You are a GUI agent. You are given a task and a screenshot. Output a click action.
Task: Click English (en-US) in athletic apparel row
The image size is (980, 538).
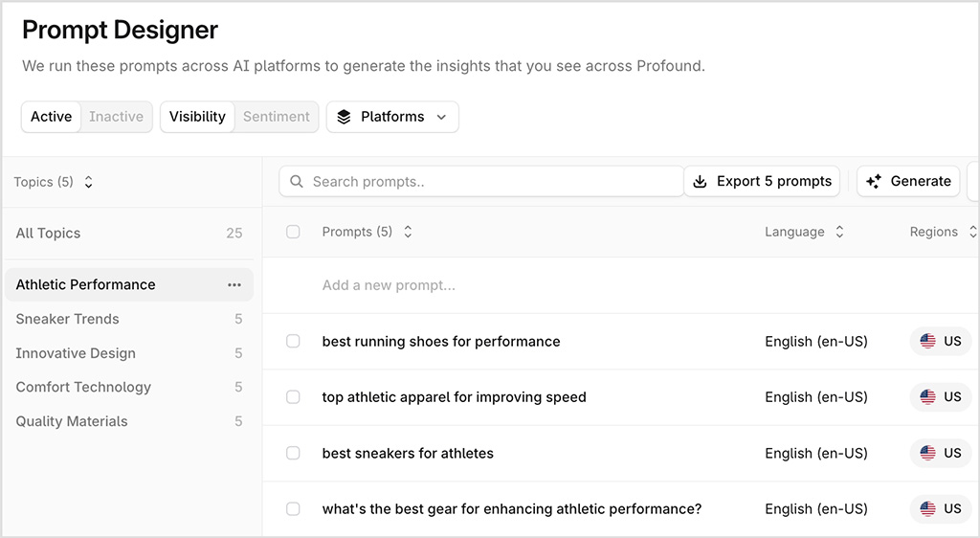(x=816, y=396)
